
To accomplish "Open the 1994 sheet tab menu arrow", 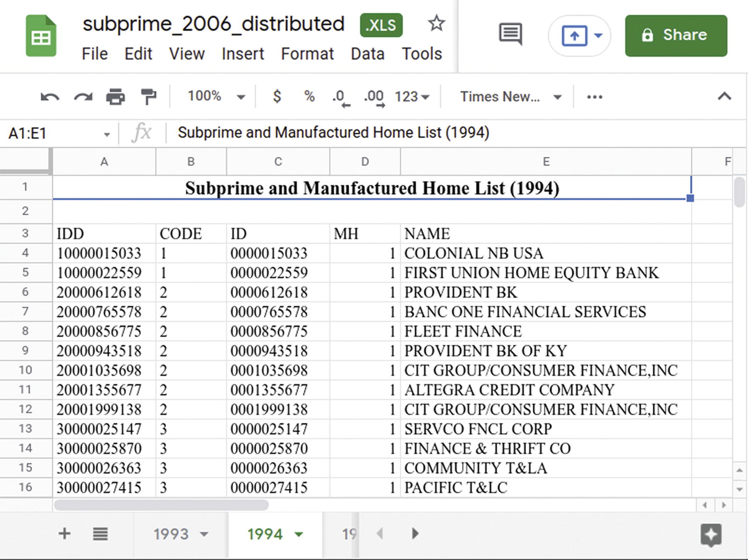I will 299,534.
